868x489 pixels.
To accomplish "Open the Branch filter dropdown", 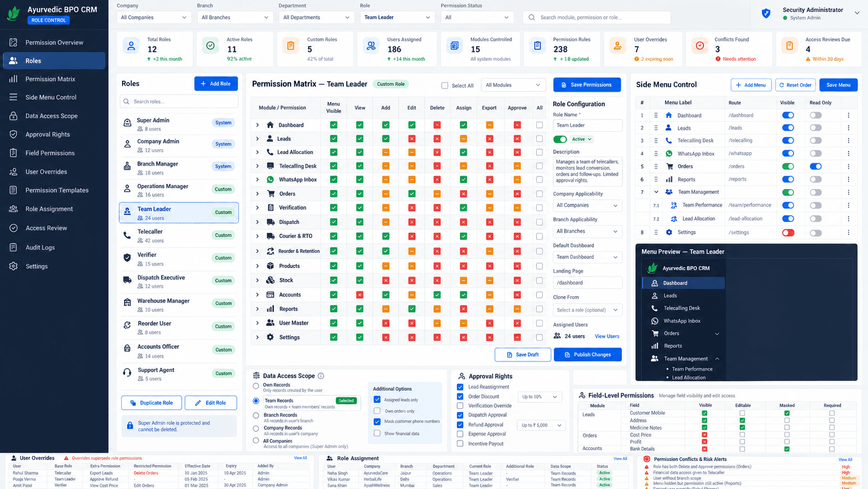I will click(235, 17).
